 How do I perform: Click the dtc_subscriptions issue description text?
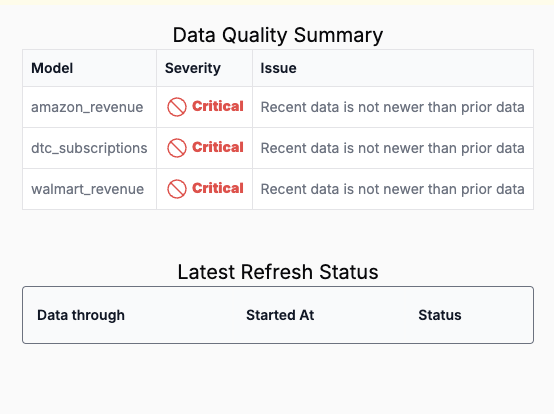(x=392, y=148)
